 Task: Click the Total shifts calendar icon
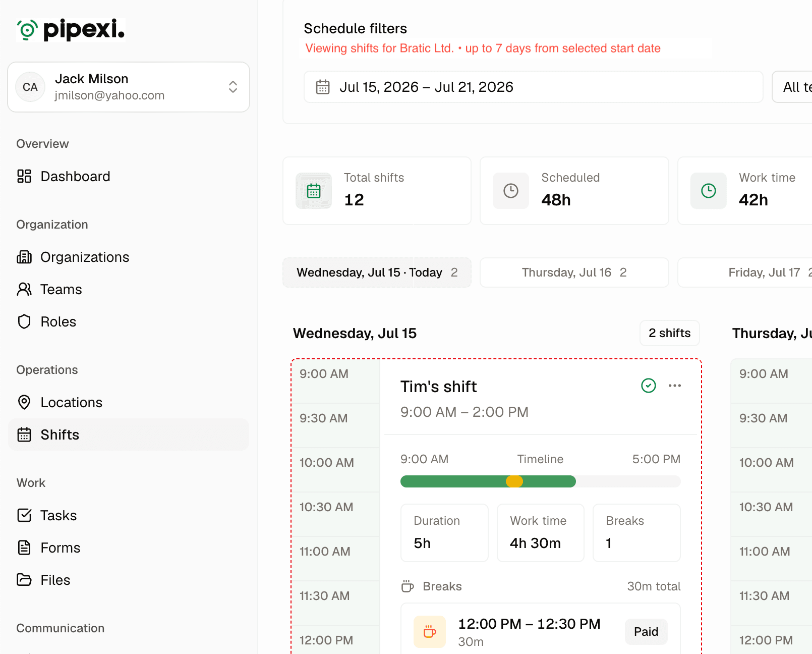tap(314, 191)
